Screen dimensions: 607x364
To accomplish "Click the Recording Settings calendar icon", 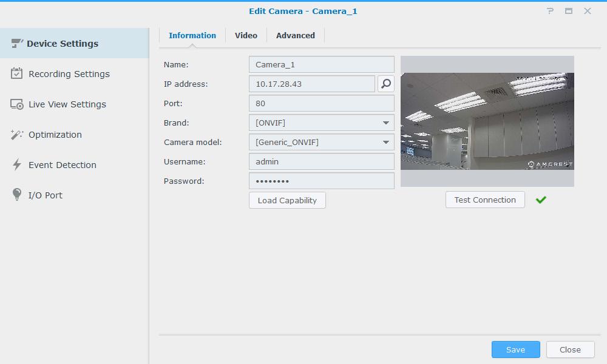I will pos(16,73).
